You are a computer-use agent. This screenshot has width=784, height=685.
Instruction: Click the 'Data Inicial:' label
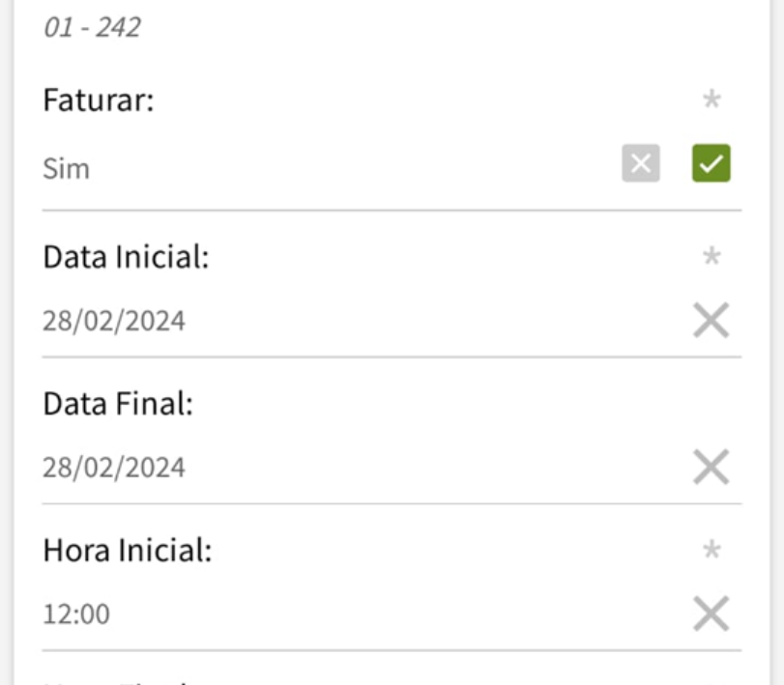(126, 259)
